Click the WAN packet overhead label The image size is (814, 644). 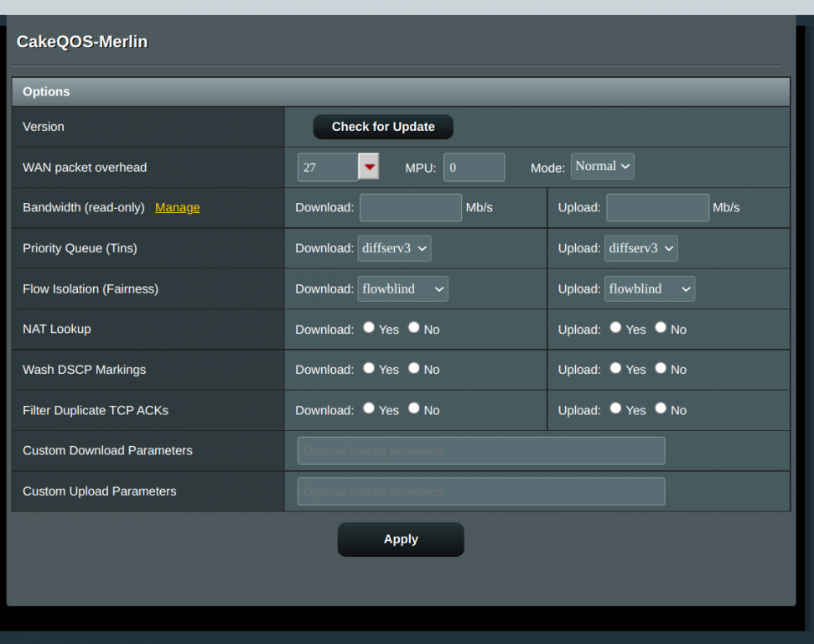85,167
